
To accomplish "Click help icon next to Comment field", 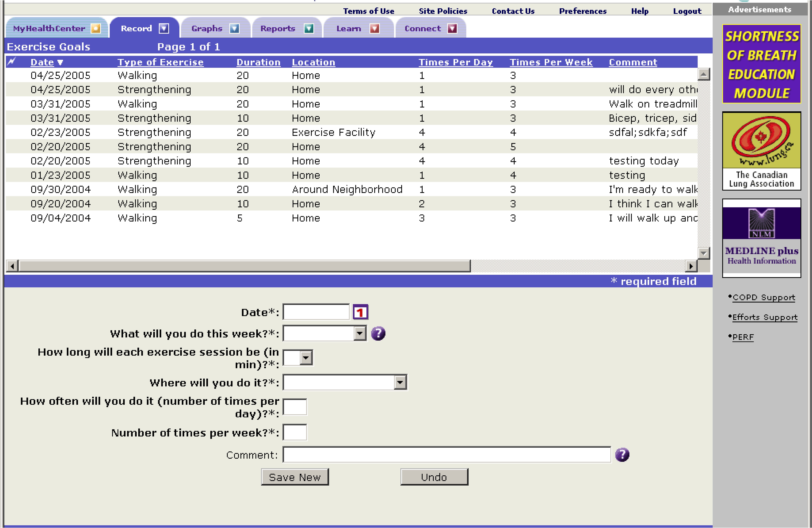I will 622,454.
